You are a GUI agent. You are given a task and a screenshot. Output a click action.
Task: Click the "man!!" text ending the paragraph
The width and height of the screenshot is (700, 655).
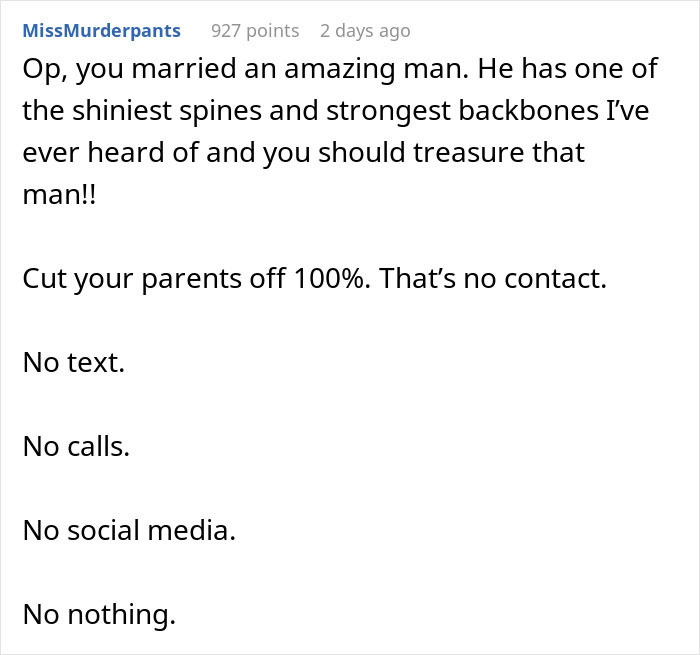coord(59,194)
